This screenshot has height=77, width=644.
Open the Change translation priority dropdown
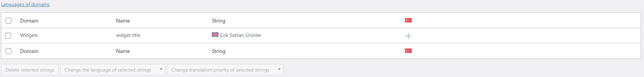(225, 70)
